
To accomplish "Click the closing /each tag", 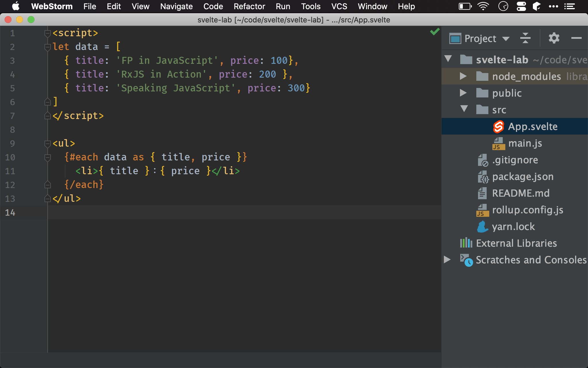I will 84,185.
